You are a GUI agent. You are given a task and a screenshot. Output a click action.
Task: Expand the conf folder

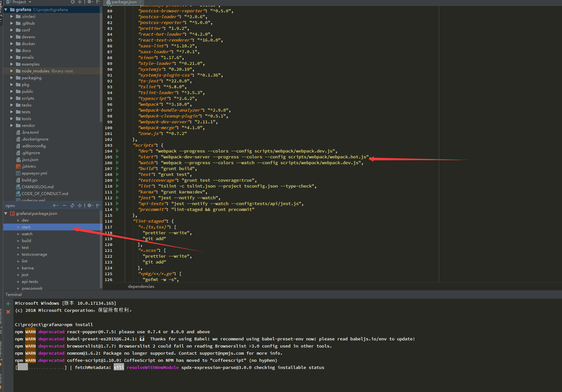12,30
